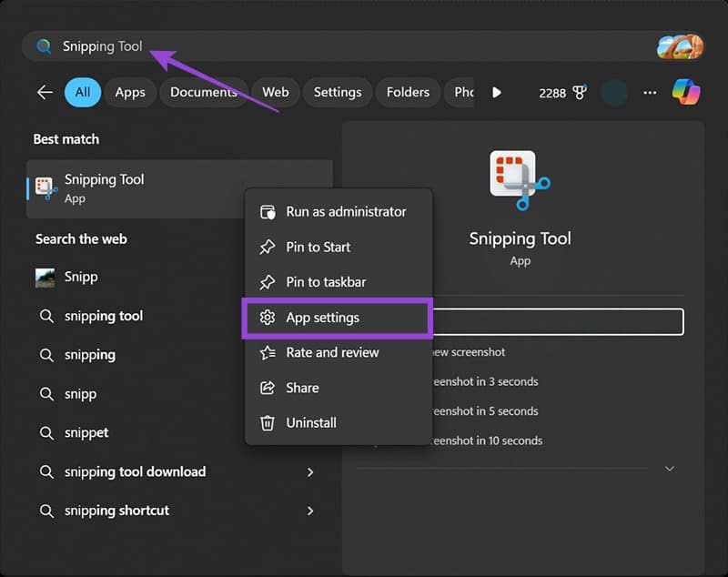The image size is (728, 577).
Task: Switch to the Documents filter tab
Action: tap(203, 93)
